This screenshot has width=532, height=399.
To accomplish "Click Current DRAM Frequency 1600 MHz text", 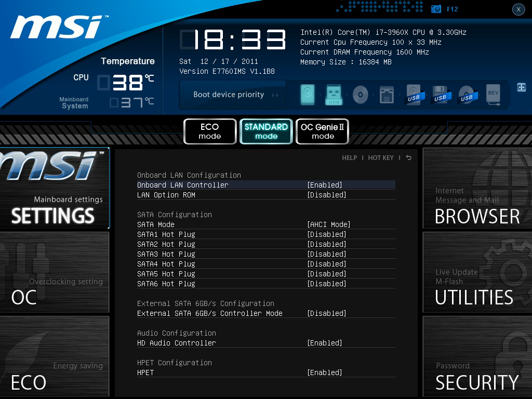I will (x=364, y=52).
